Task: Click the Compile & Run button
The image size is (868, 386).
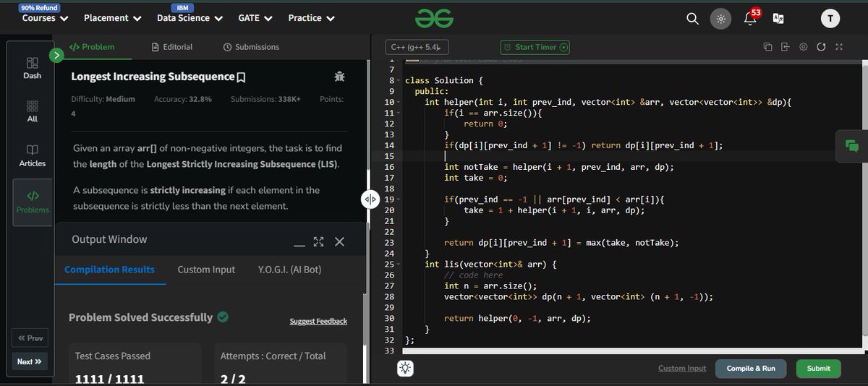Action: click(751, 369)
